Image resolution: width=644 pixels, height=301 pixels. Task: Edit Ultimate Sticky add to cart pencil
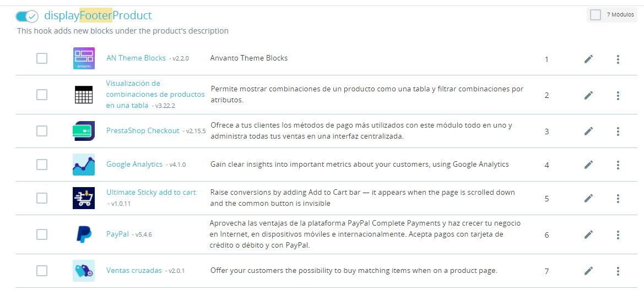(588, 199)
